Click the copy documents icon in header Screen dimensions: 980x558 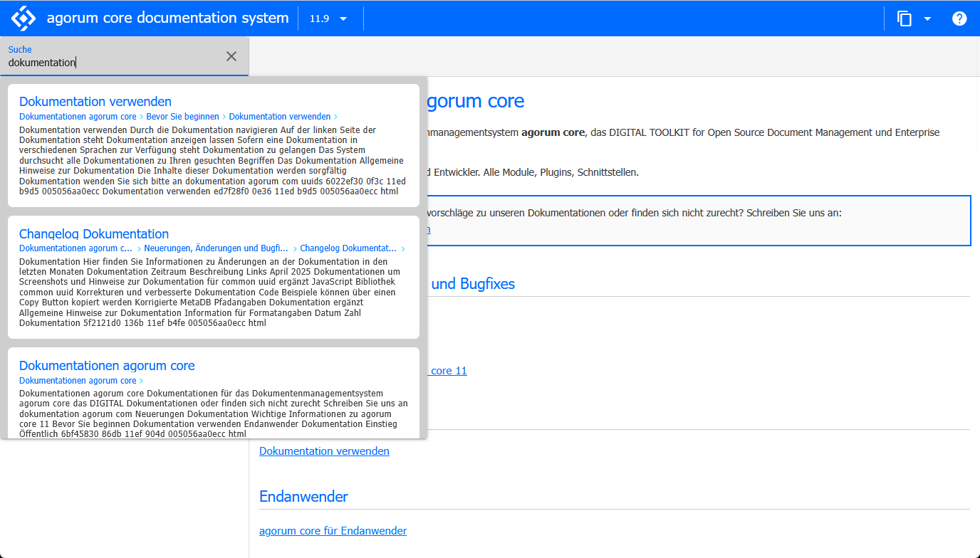pyautogui.click(x=905, y=19)
